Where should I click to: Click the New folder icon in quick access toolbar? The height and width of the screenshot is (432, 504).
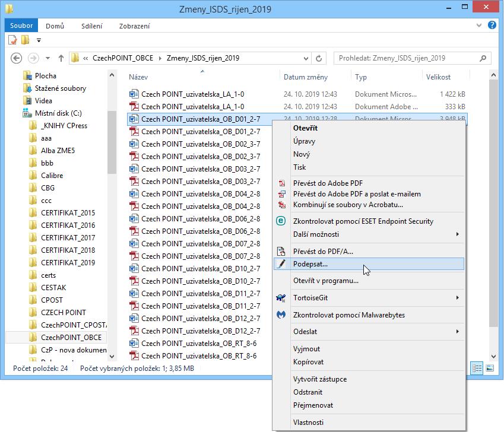25,40
